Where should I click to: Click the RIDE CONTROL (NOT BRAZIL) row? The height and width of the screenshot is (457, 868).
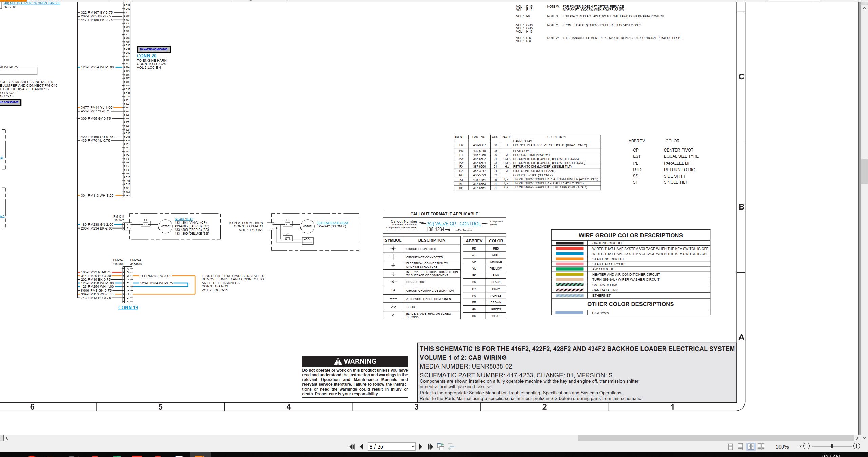pyautogui.click(x=527, y=171)
